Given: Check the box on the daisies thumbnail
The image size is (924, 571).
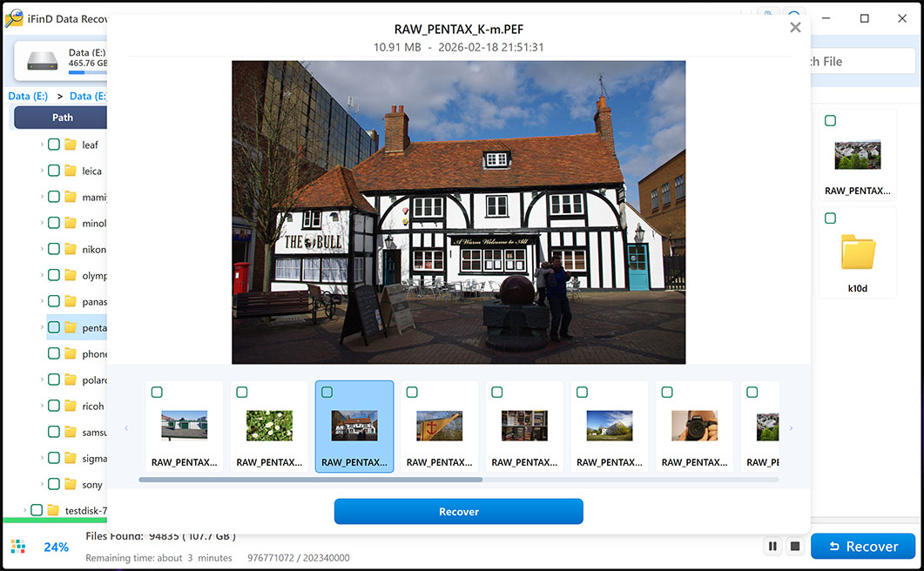Looking at the screenshot, I should click(x=241, y=392).
